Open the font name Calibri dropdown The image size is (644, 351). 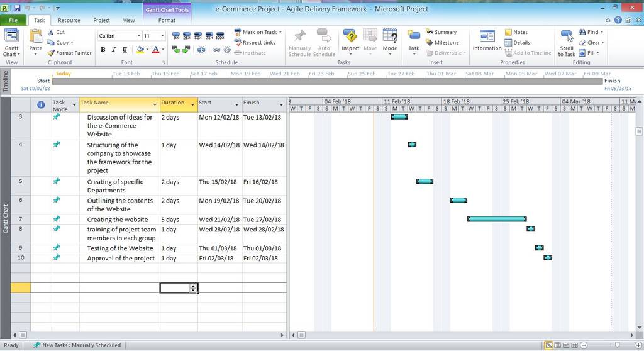coord(139,36)
